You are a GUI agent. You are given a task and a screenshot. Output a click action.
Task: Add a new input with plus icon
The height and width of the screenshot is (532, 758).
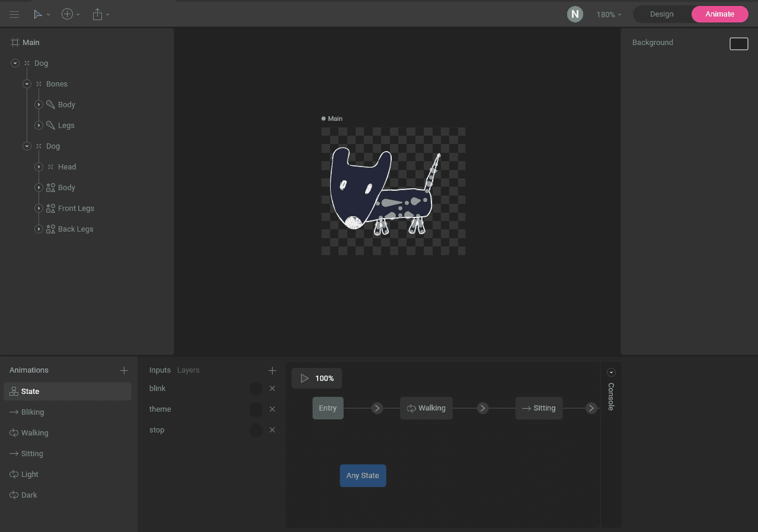click(x=272, y=371)
